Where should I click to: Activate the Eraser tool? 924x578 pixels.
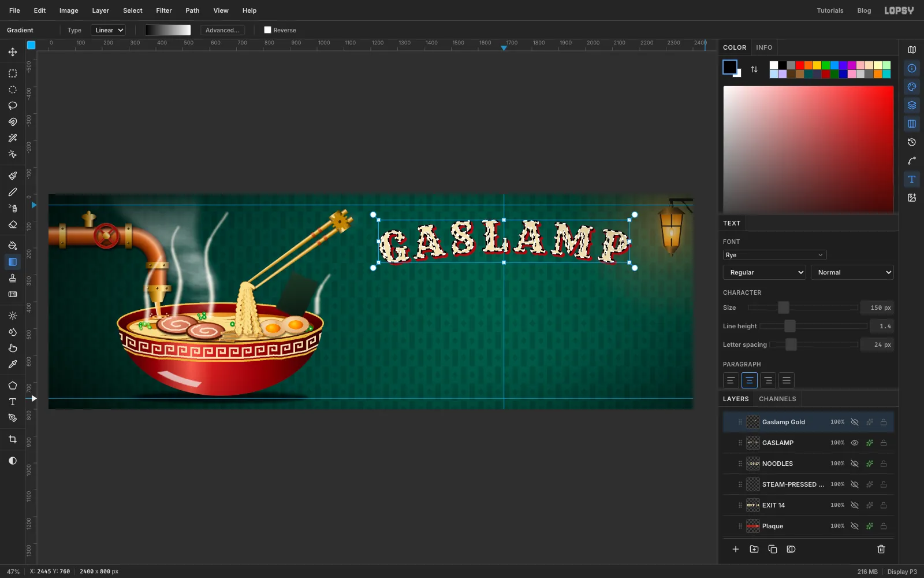13,224
